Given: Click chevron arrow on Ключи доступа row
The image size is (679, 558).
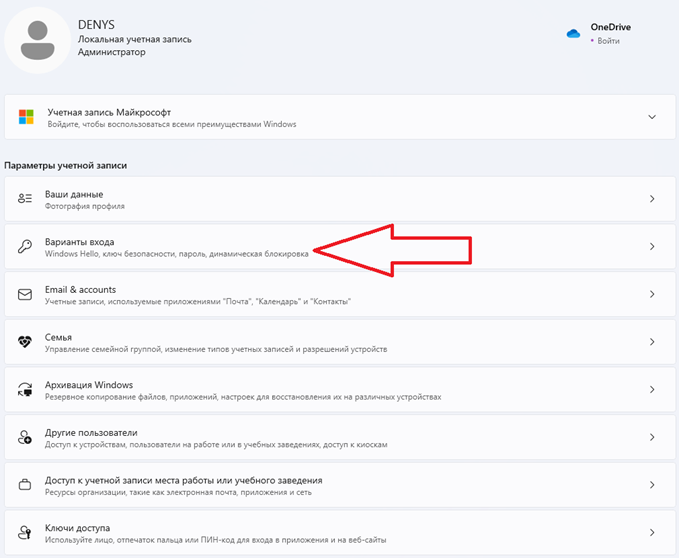Looking at the screenshot, I should pyautogui.click(x=651, y=532).
